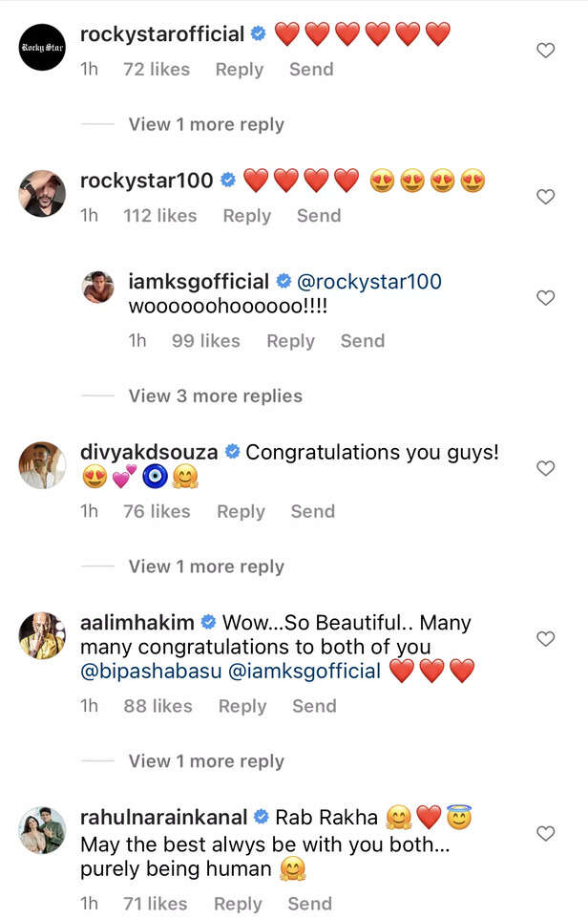The image size is (588, 919).
Task: Like rockystarofficial's comment using the heart icon
Action: (545, 51)
